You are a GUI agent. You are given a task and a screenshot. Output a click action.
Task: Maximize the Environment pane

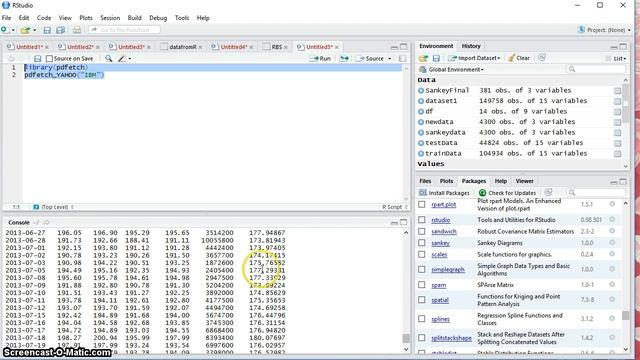click(x=623, y=47)
